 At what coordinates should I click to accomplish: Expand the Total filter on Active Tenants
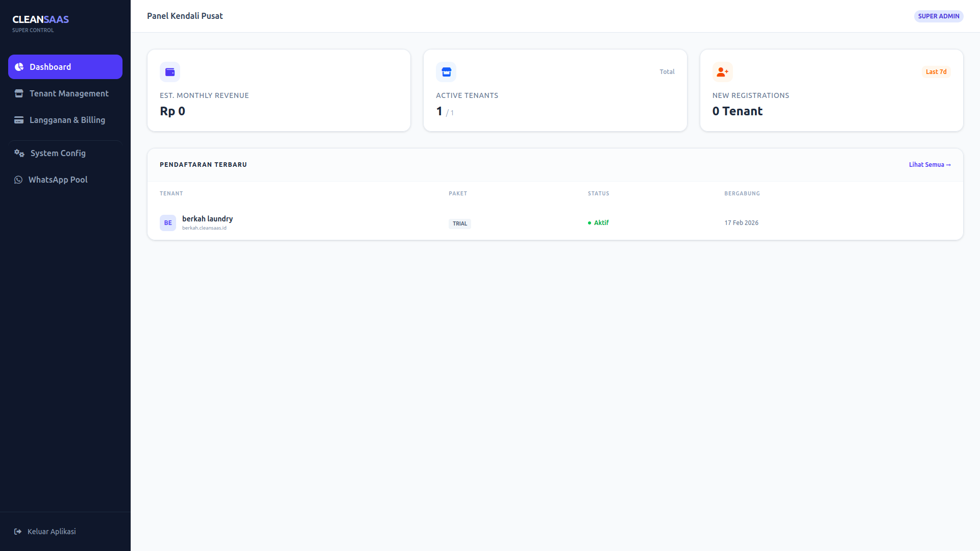667,71
